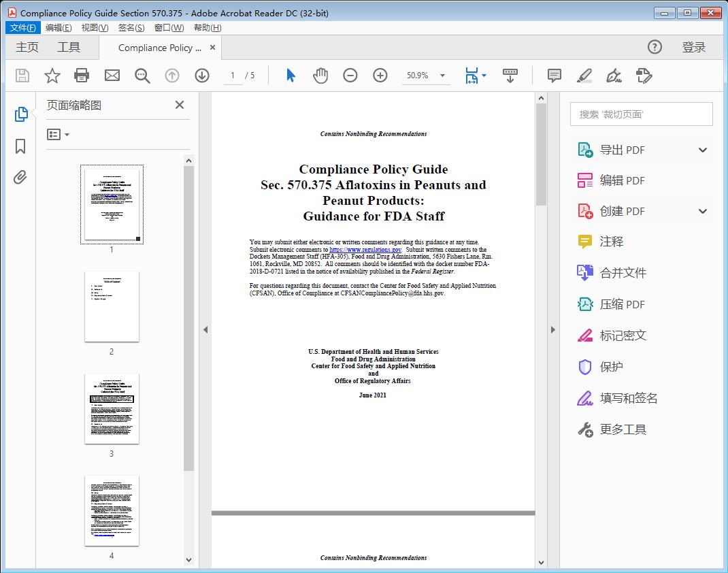Click the Print icon
This screenshot has height=573, width=728.
pyautogui.click(x=82, y=76)
